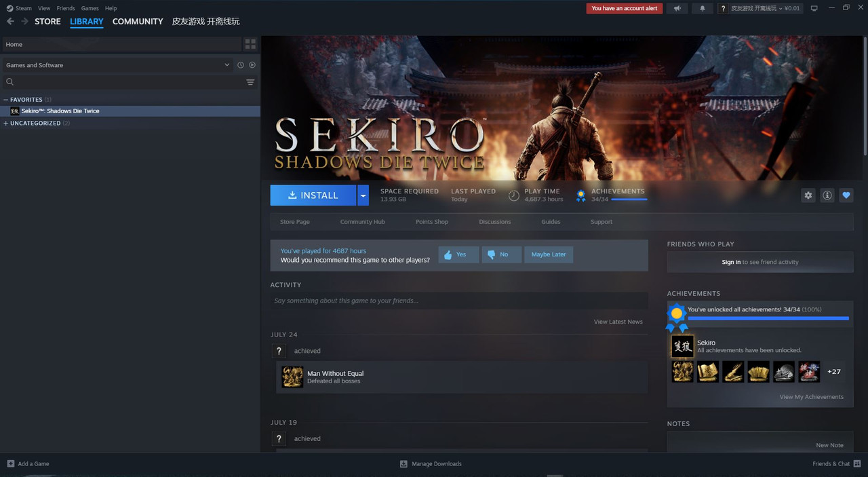Viewport: 868px width, 477px height.
Task: Show game info icon
Action: (827, 195)
